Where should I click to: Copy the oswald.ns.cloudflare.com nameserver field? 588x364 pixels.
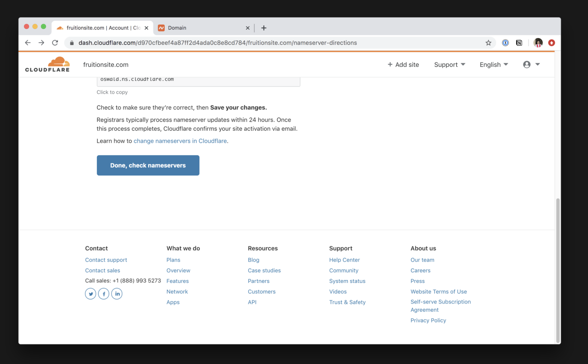198,80
